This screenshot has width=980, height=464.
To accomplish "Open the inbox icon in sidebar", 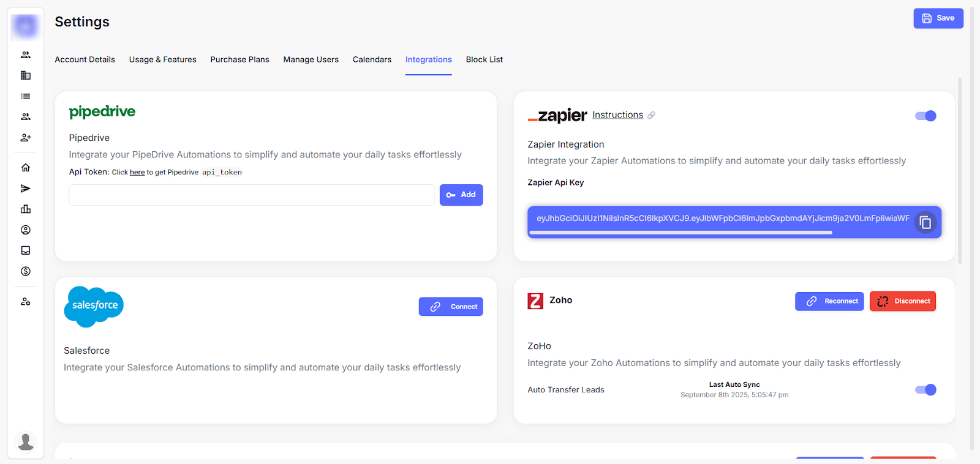I will (x=26, y=250).
